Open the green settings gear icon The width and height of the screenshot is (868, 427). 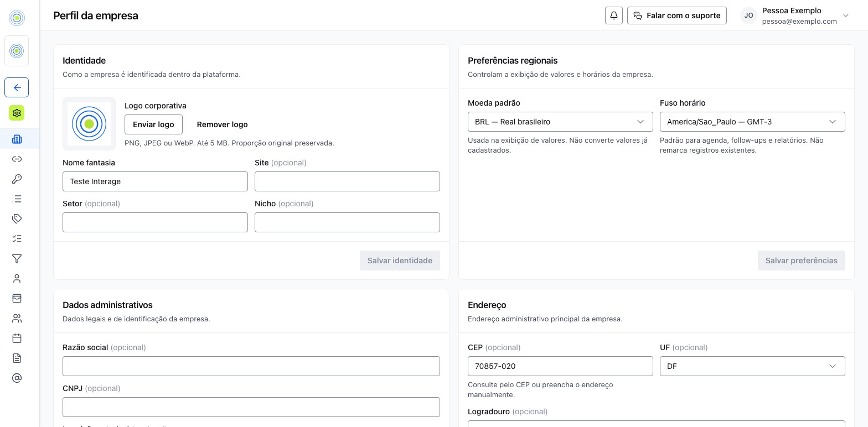click(17, 113)
